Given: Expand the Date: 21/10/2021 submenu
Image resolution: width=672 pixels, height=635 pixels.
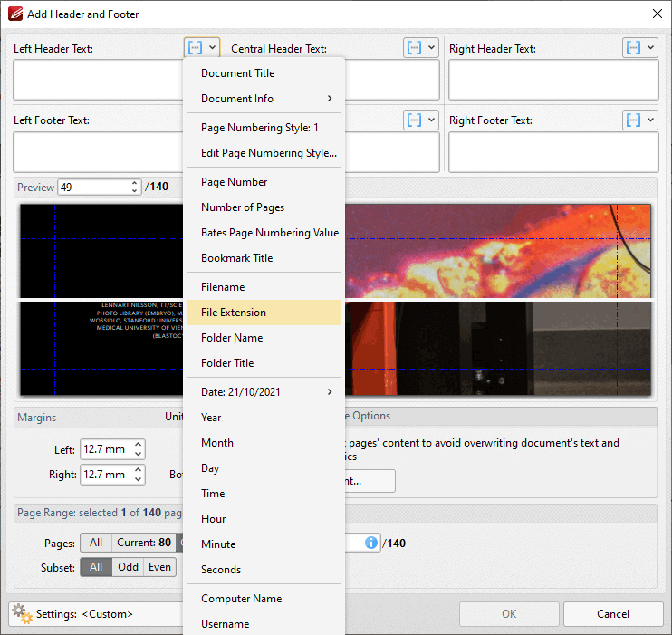Looking at the screenshot, I should tap(263, 392).
